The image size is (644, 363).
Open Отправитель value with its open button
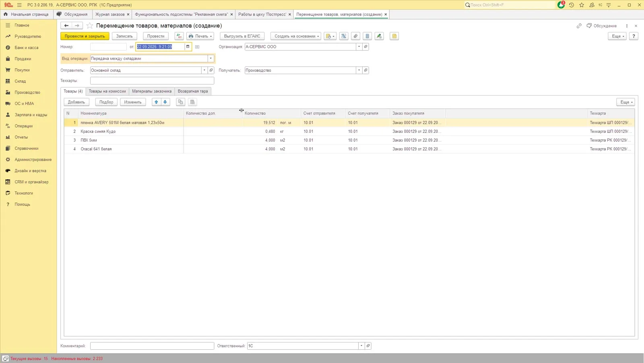click(211, 70)
